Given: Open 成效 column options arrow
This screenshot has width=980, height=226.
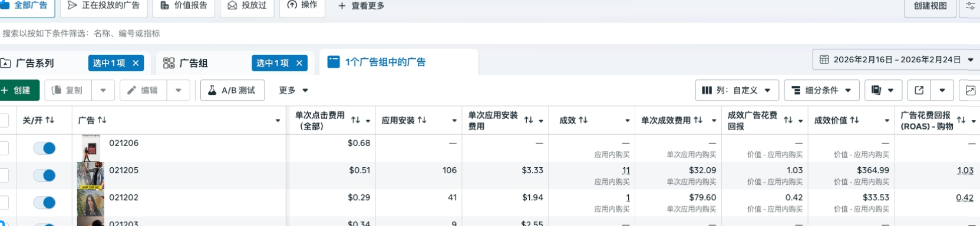Looking at the screenshot, I should [x=627, y=121].
